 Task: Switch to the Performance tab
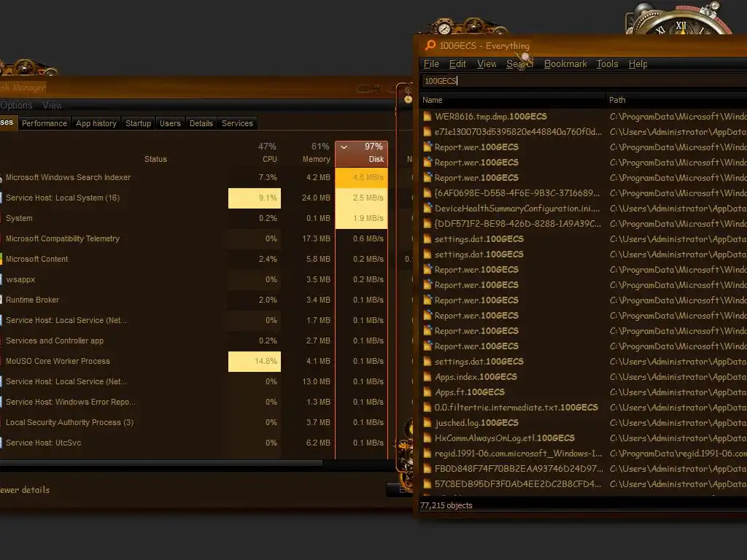44,123
